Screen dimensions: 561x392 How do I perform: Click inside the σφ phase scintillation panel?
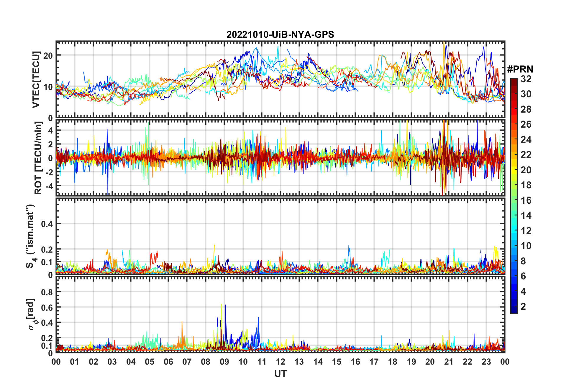pyautogui.click(x=280, y=314)
